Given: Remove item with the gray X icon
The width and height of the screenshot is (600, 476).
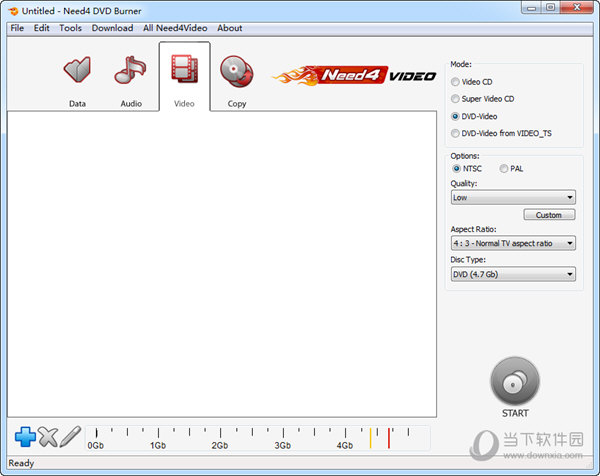Looking at the screenshot, I should click(48, 437).
